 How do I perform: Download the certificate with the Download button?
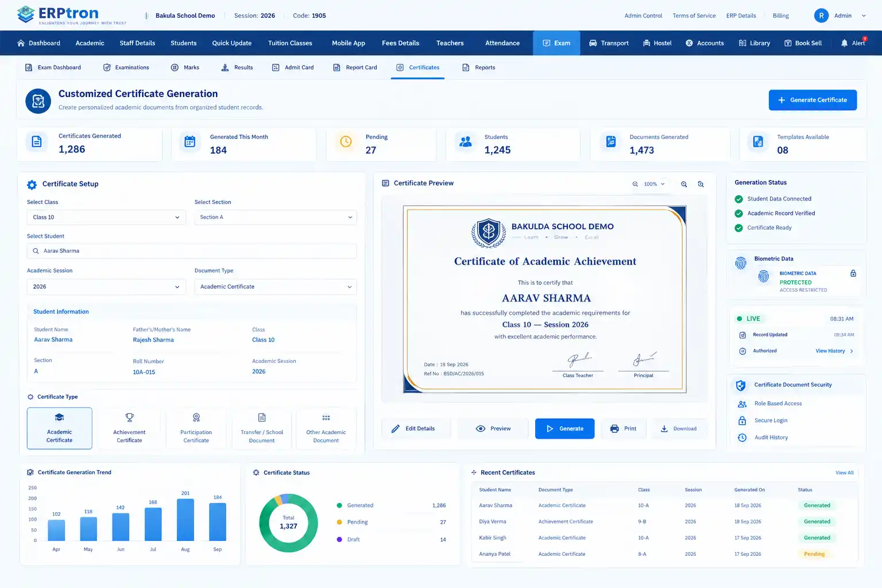(x=679, y=429)
